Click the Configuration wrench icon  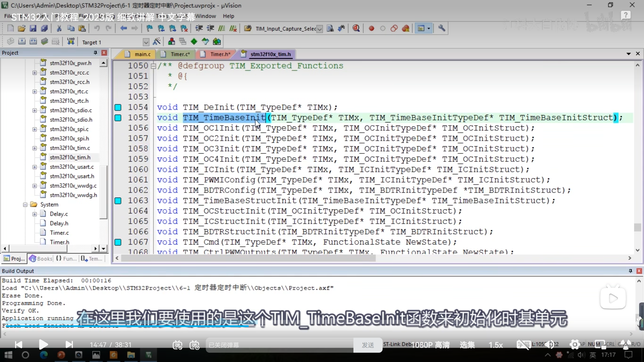click(x=441, y=28)
